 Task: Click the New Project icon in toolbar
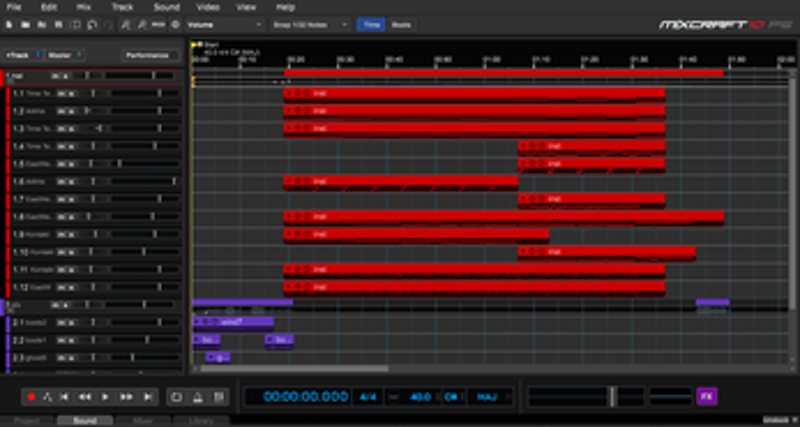pos(9,24)
